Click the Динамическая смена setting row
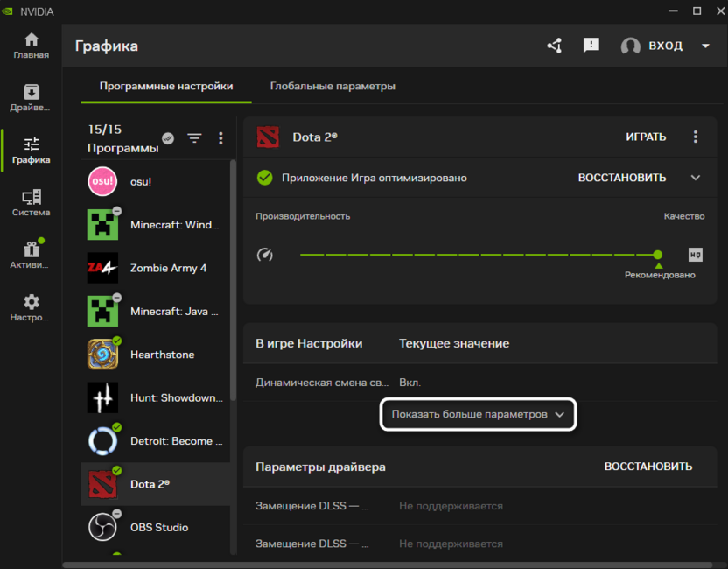 (x=479, y=383)
